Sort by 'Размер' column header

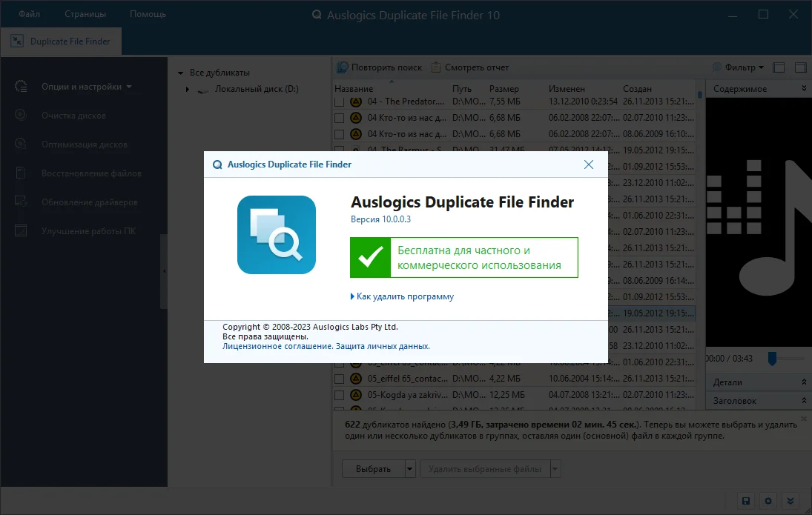click(x=504, y=89)
